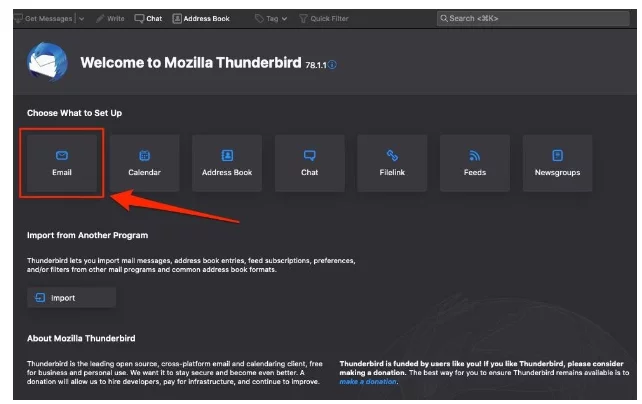Open the Filelink setup tile

392,163
